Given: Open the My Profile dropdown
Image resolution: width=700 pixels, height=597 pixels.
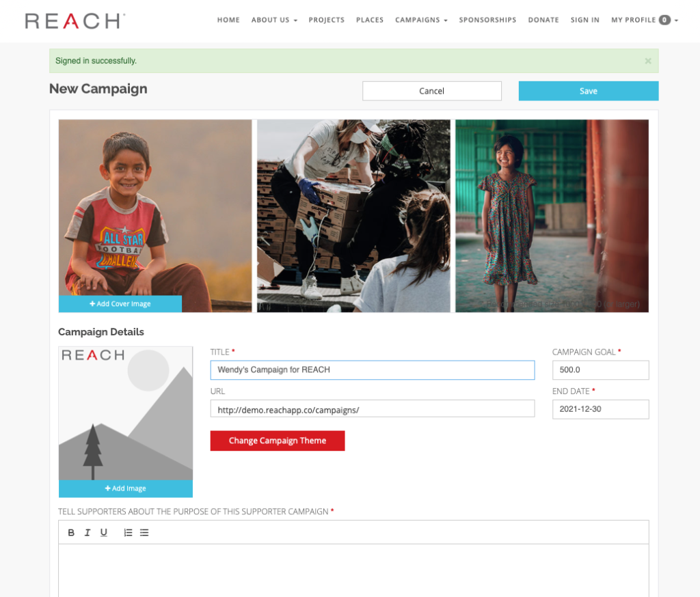Looking at the screenshot, I should click(645, 20).
